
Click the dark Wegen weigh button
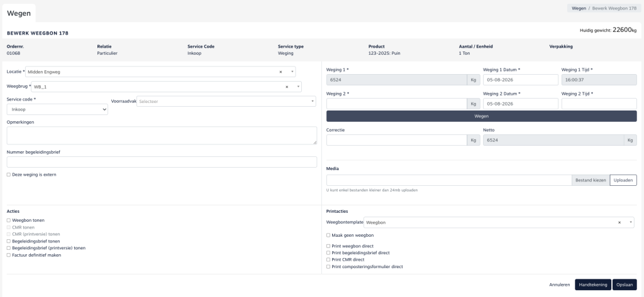click(x=481, y=116)
